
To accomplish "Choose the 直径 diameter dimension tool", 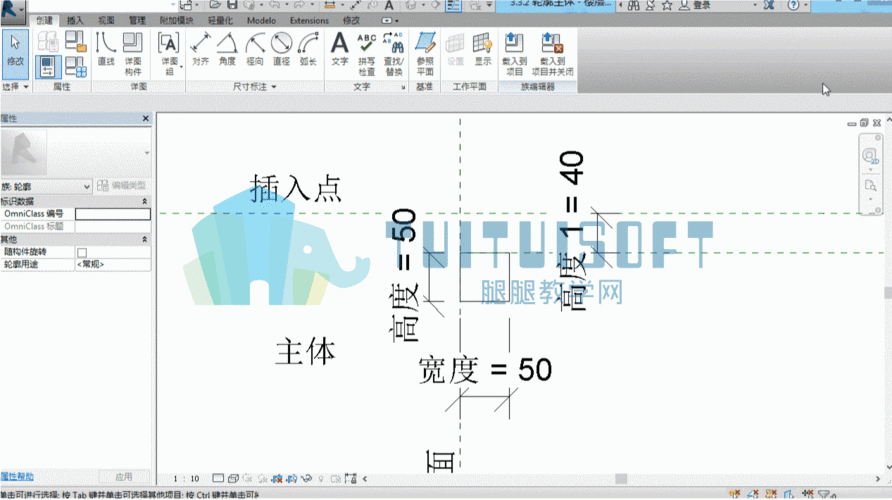I will coord(281,49).
